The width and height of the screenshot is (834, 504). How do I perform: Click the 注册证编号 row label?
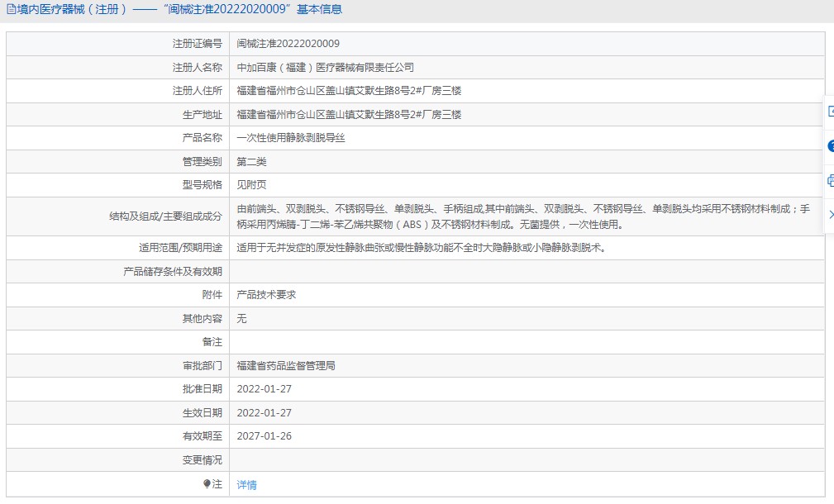coord(198,44)
